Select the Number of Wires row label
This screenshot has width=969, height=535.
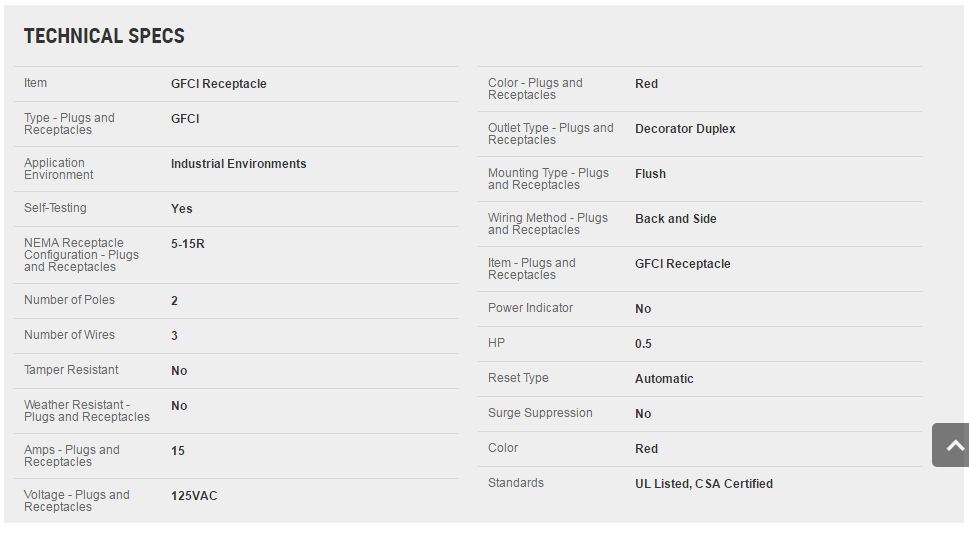click(x=69, y=335)
